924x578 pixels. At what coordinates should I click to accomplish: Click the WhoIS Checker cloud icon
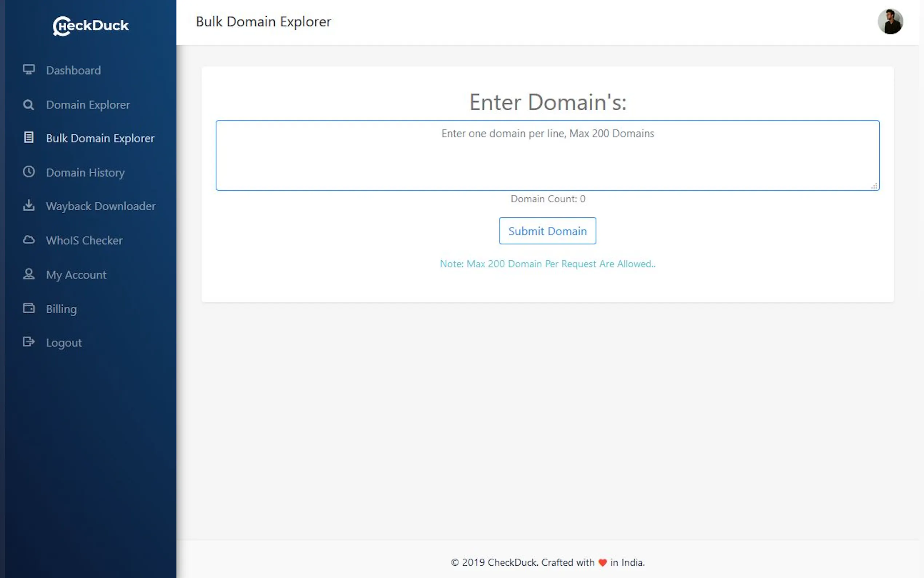pos(29,240)
